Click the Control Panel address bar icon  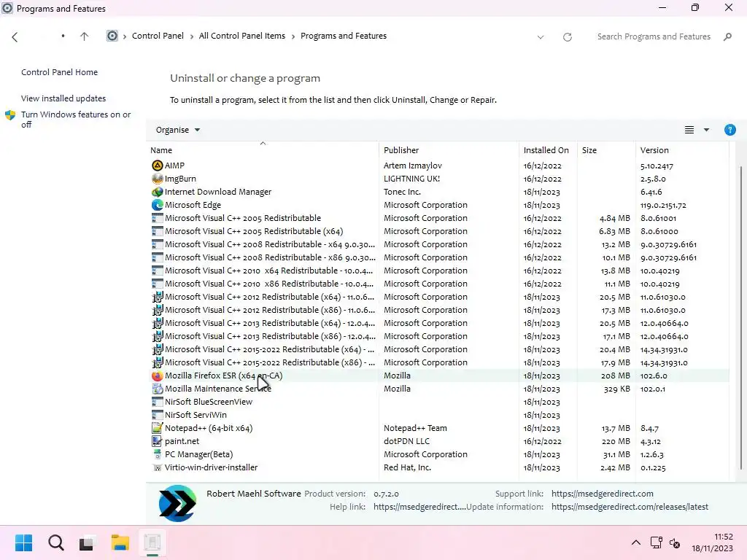(x=112, y=36)
